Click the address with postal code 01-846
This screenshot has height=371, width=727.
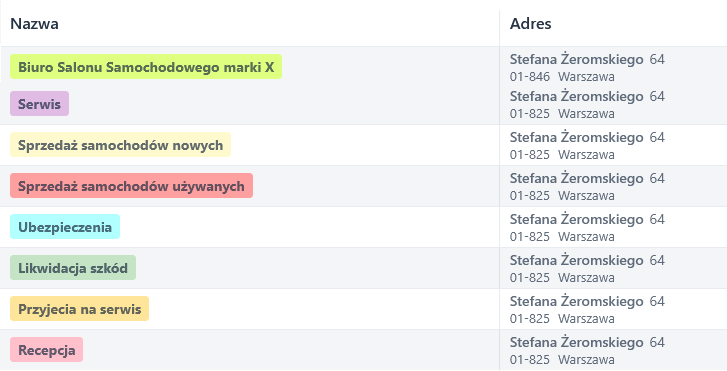coord(587,68)
